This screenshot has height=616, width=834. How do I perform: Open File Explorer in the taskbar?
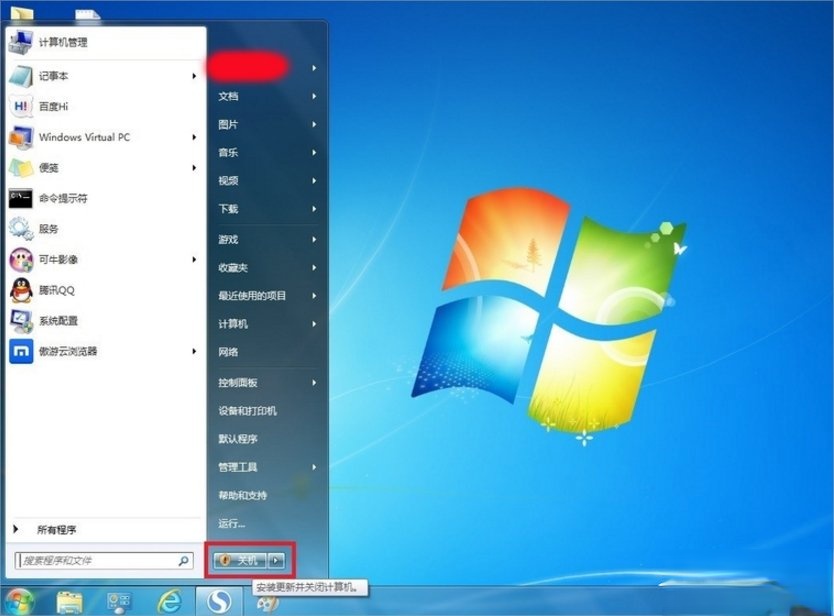click(x=69, y=603)
